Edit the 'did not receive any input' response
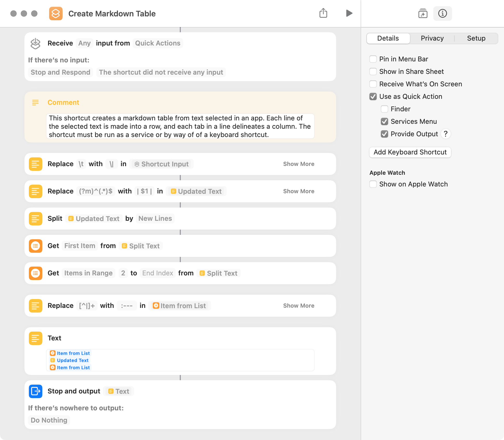The width and height of the screenshot is (504, 440). (161, 72)
